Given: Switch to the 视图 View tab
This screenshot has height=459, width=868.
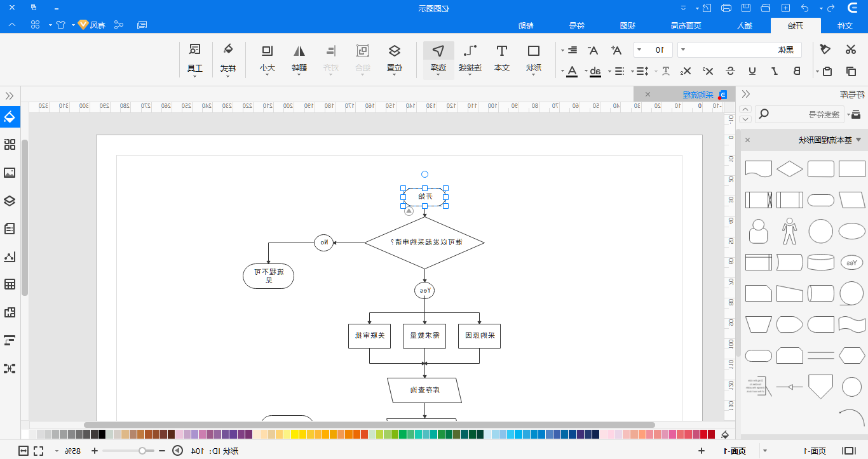Looking at the screenshot, I should point(628,25).
